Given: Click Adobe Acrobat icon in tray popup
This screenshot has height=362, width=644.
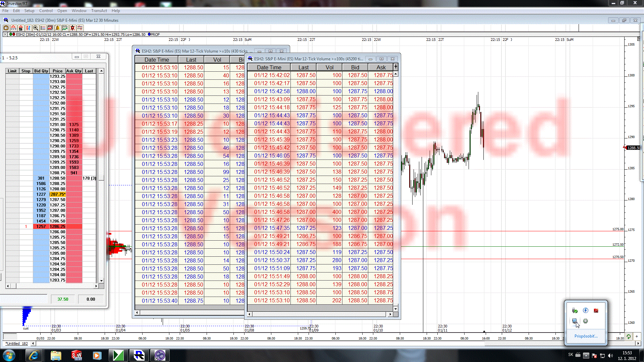Looking at the screenshot, I should [x=596, y=311].
